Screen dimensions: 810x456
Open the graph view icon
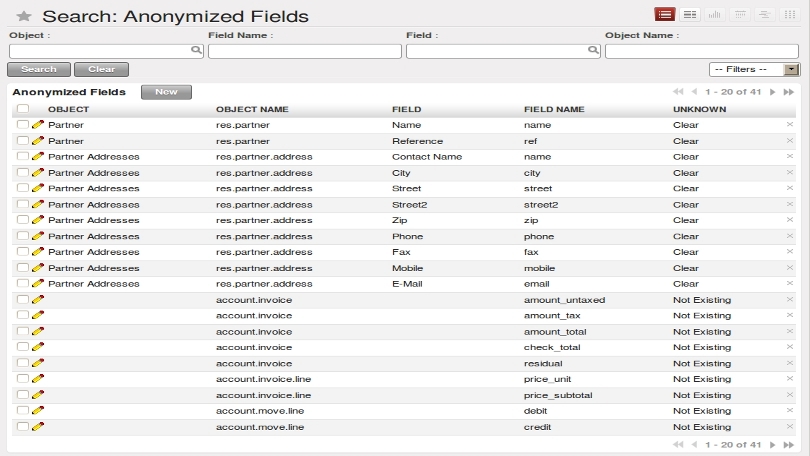click(x=714, y=14)
